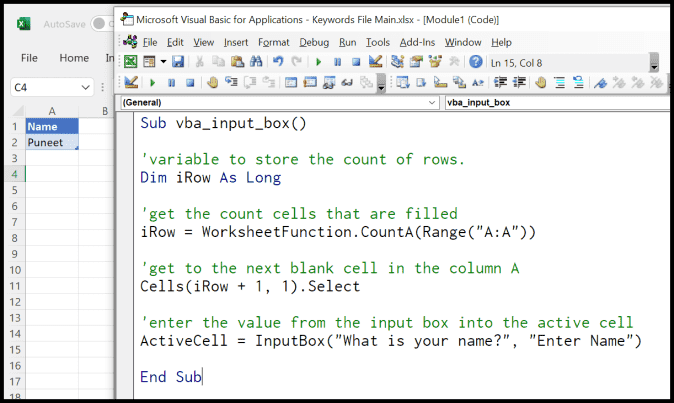This screenshot has height=403, width=674.
Task: Click the column A header
Action: (x=51, y=110)
